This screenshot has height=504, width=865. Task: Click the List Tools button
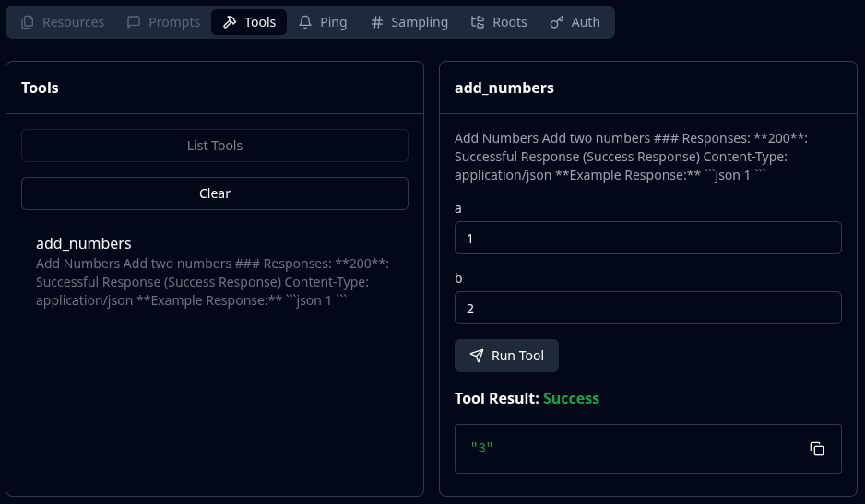pos(215,146)
